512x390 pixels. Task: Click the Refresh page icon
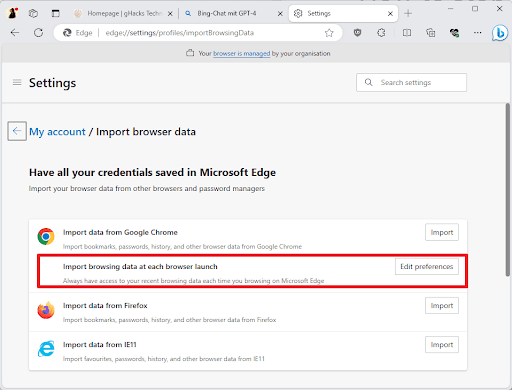pos(39,33)
